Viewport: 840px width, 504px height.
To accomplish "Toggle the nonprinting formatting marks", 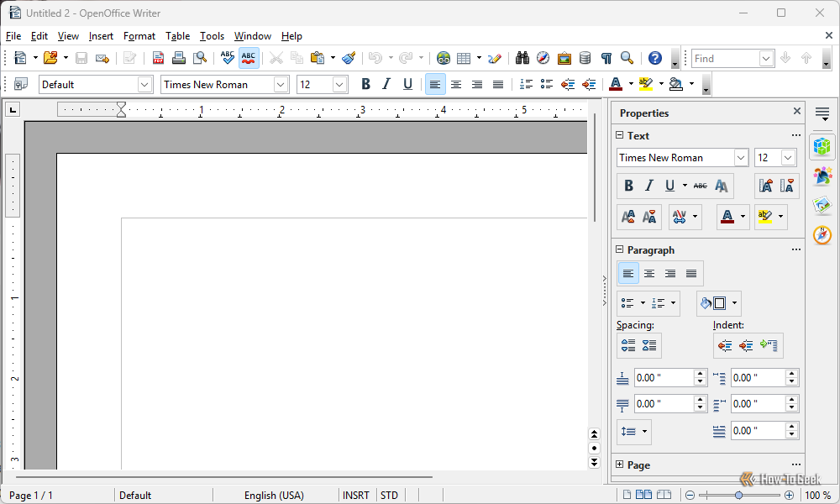I will [x=606, y=58].
